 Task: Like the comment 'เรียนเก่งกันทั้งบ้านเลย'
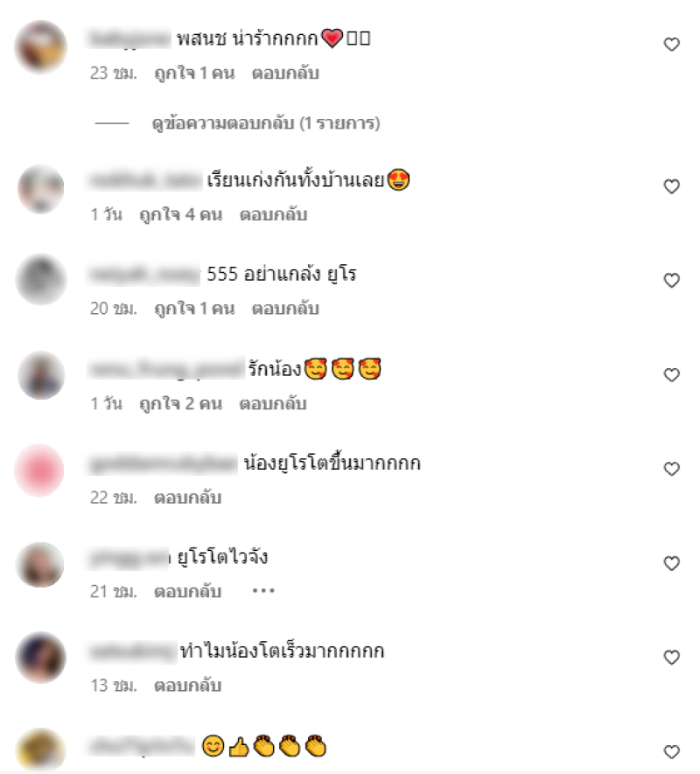tap(671, 186)
